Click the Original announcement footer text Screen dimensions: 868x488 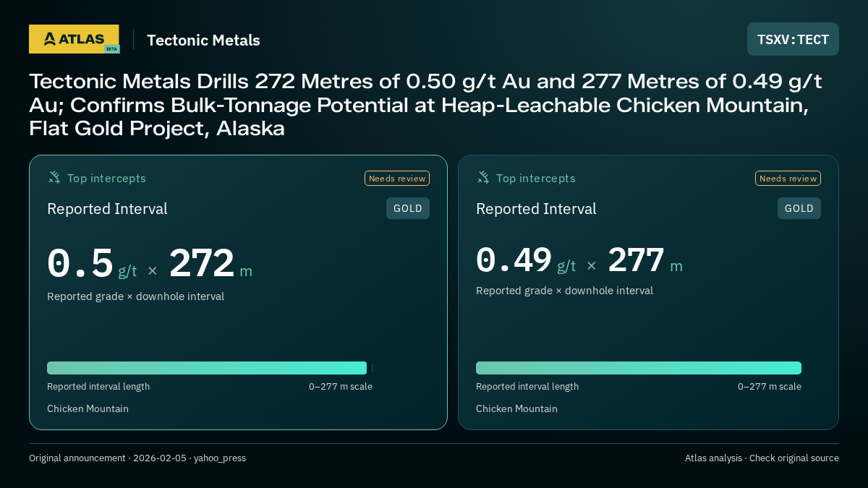(x=137, y=458)
